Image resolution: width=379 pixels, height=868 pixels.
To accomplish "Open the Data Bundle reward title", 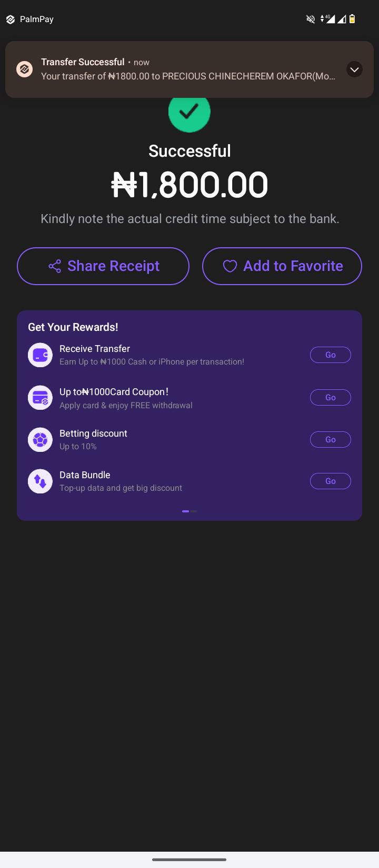I will tap(85, 475).
